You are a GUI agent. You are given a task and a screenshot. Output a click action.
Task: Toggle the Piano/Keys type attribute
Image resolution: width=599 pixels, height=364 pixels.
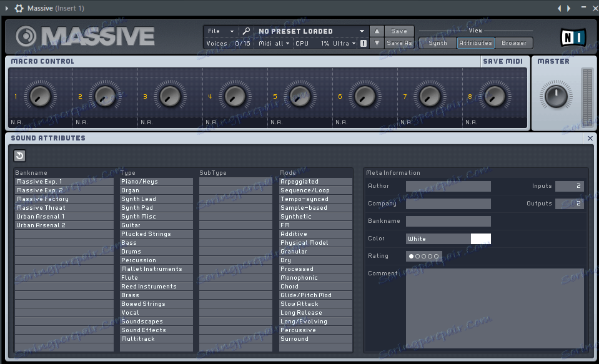pyautogui.click(x=156, y=182)
